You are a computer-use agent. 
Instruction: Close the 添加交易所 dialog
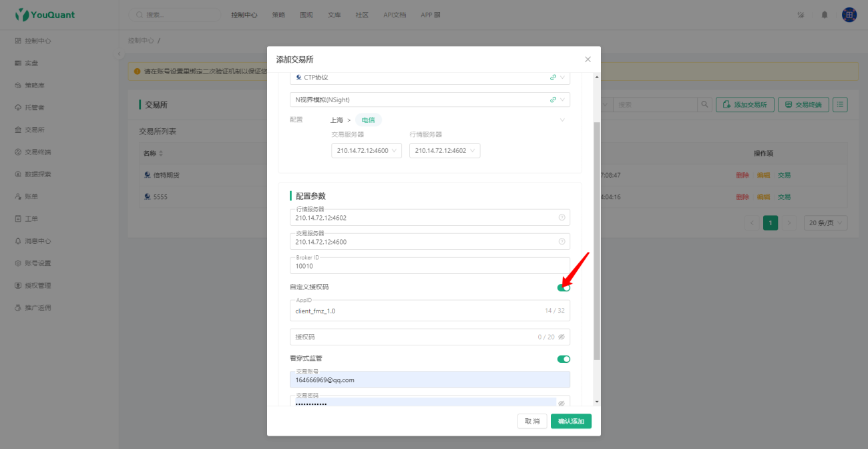click(x=588, y=59)
